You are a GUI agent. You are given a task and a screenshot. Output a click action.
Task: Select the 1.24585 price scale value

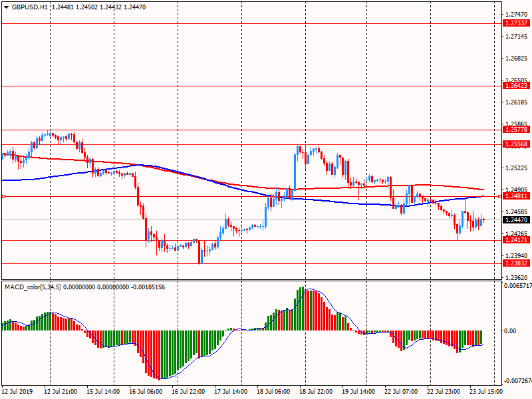pos(517,212)
